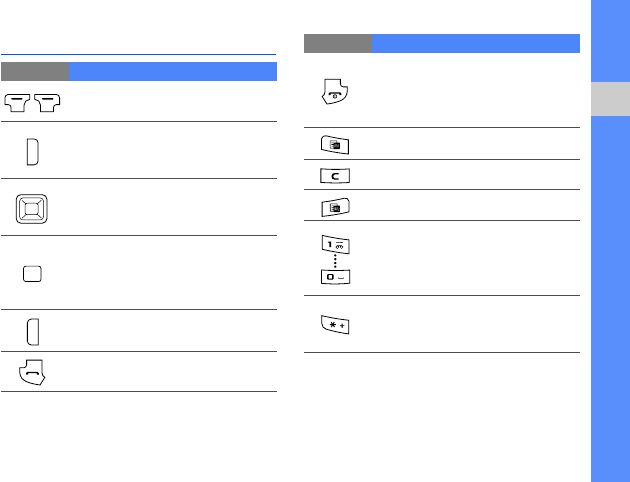
Task: Click the key icon directly below C key
Action: (x=333, y=207)
